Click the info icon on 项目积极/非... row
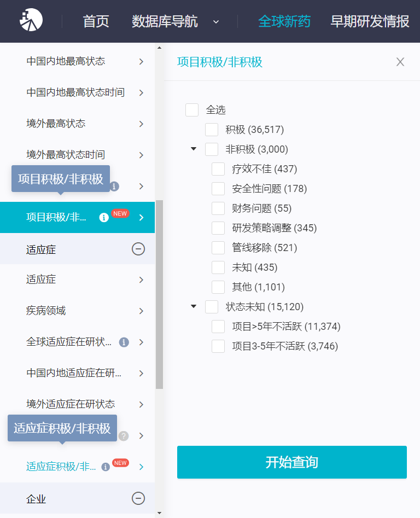The image size is (420, 518). [x=104, y=217]
